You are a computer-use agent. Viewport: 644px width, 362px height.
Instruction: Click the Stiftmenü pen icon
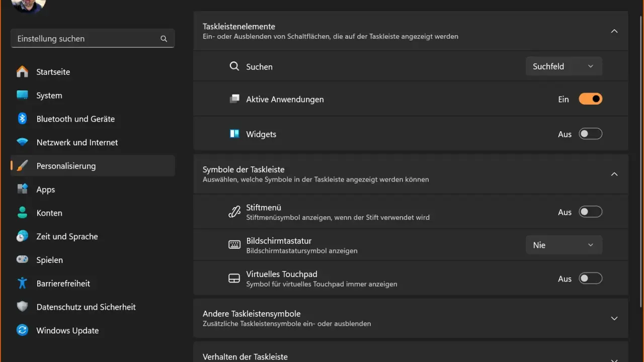(x=234, y=212)
